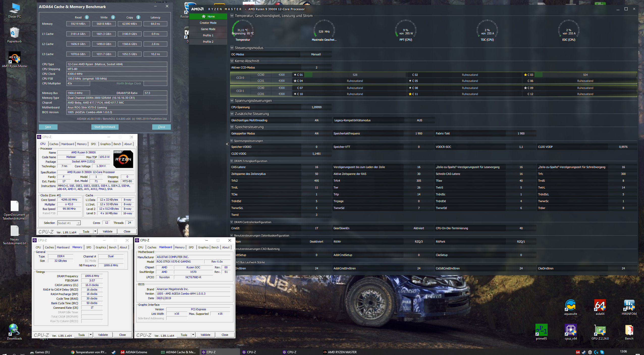The height and width of the screenshot is (355, 644).
Task: Open the SPD tab in CPU-Z
Action: (93, 144)
